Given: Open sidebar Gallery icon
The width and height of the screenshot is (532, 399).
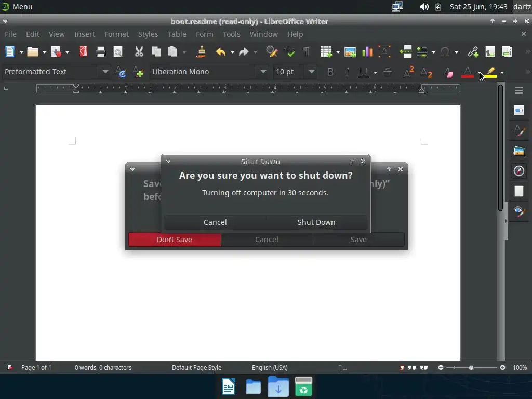Looking at the screenshot, I should tap(519, 151).
